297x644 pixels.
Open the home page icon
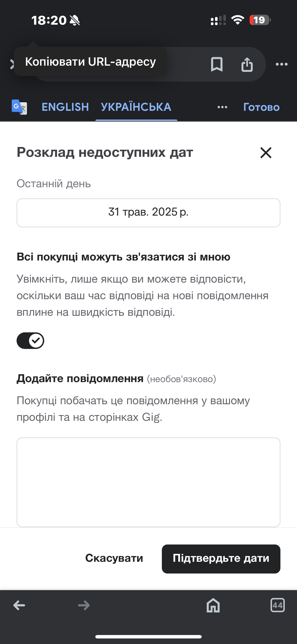[x=213, y=605]
